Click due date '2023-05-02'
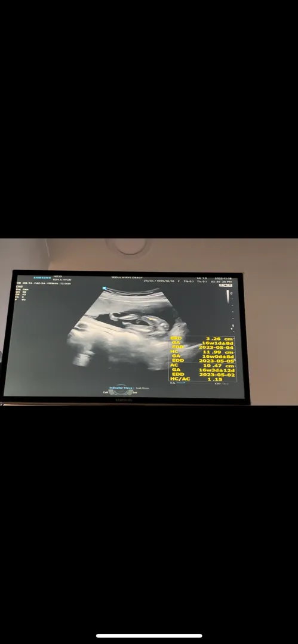The image size is (298, 644). click(x=217, y=374)
